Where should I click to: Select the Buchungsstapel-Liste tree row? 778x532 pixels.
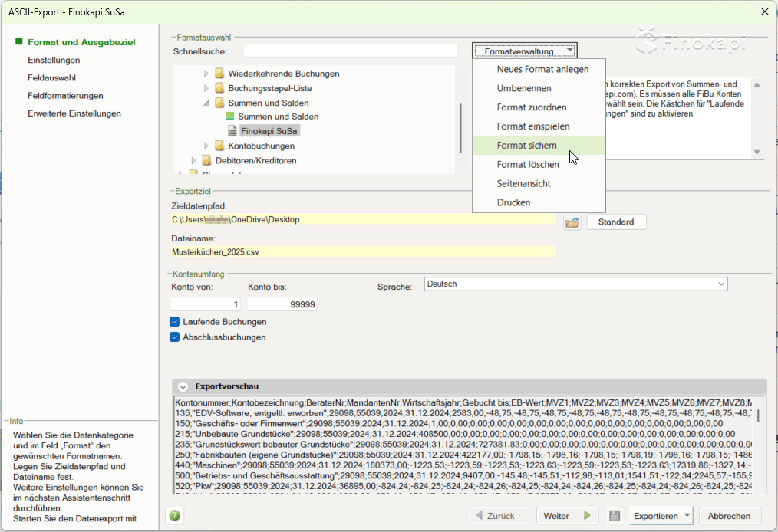pyautogui.click(x=270, y=88)
